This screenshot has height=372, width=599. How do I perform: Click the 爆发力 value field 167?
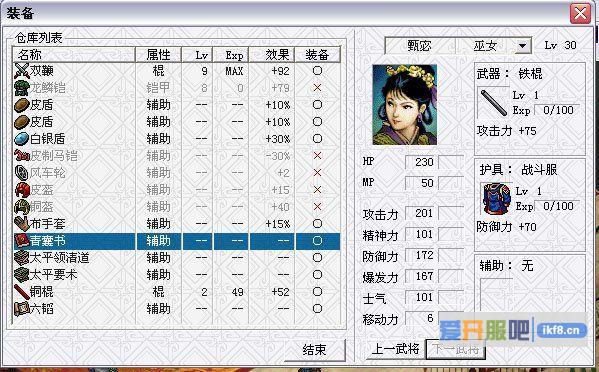coord(420,276)
